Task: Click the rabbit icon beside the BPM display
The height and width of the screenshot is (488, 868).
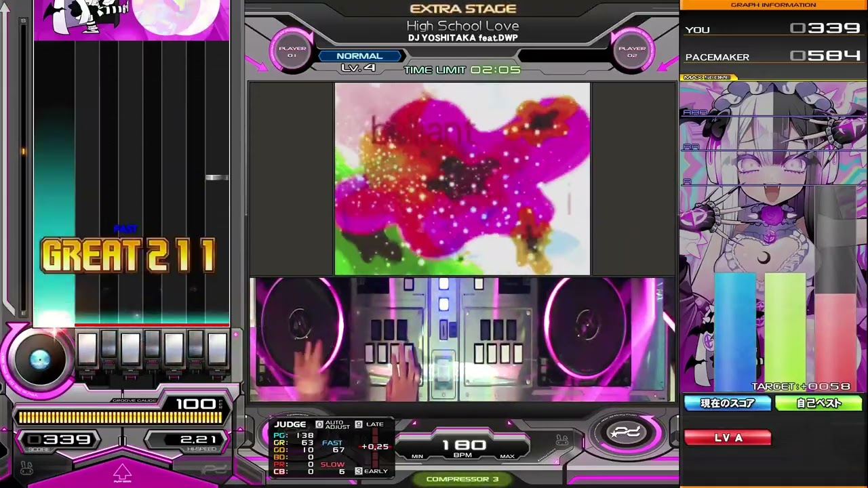Action: (562, 441)
